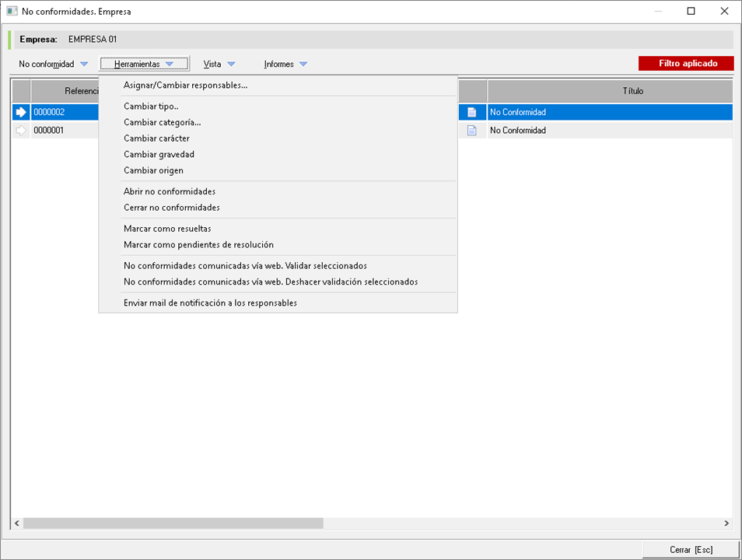Click the document icon in row 0000002
742x560 pixels.
coord(471,112)
